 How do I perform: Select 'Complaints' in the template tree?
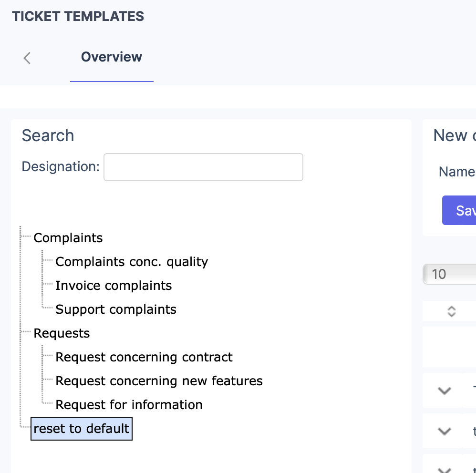(x=68, y=237)
